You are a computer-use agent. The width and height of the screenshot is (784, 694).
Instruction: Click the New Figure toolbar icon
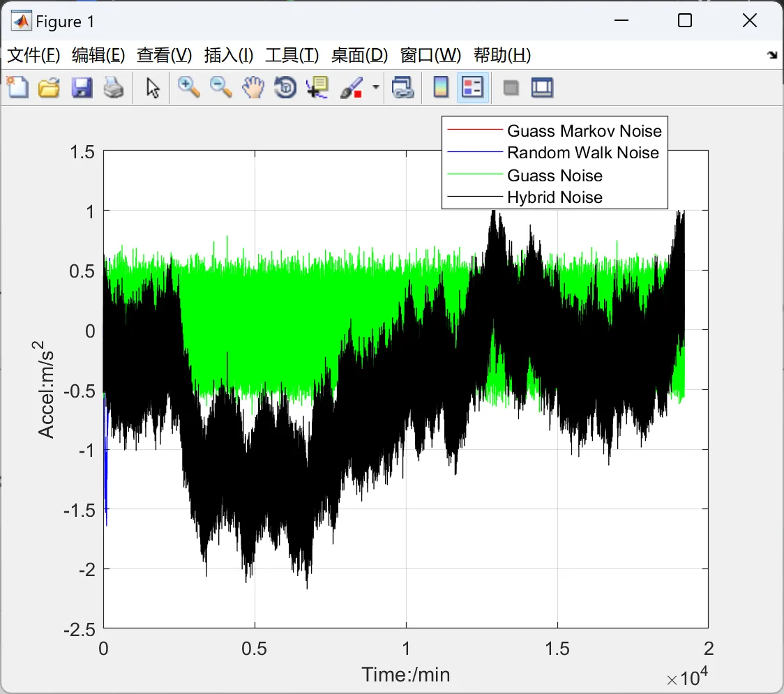pos(17,88)
